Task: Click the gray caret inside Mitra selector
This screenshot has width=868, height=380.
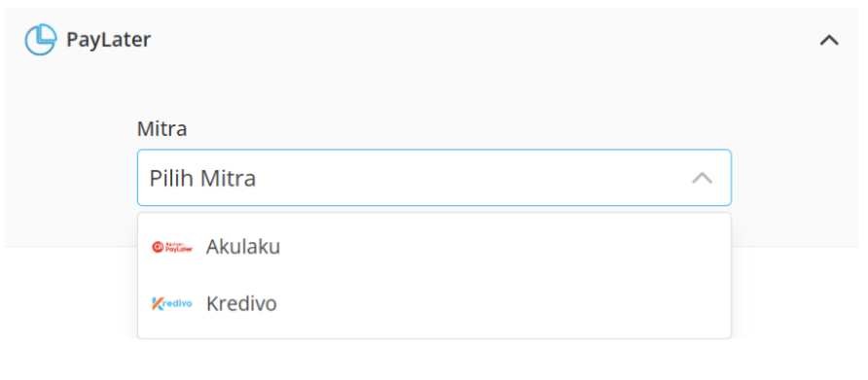Action: click(702, 178)
